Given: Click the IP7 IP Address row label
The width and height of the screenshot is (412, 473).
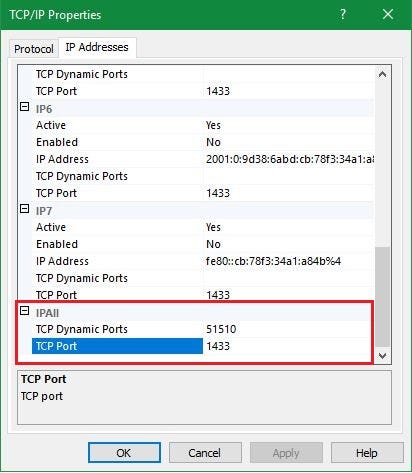Looking at the screenshot, I should [62, 261].
